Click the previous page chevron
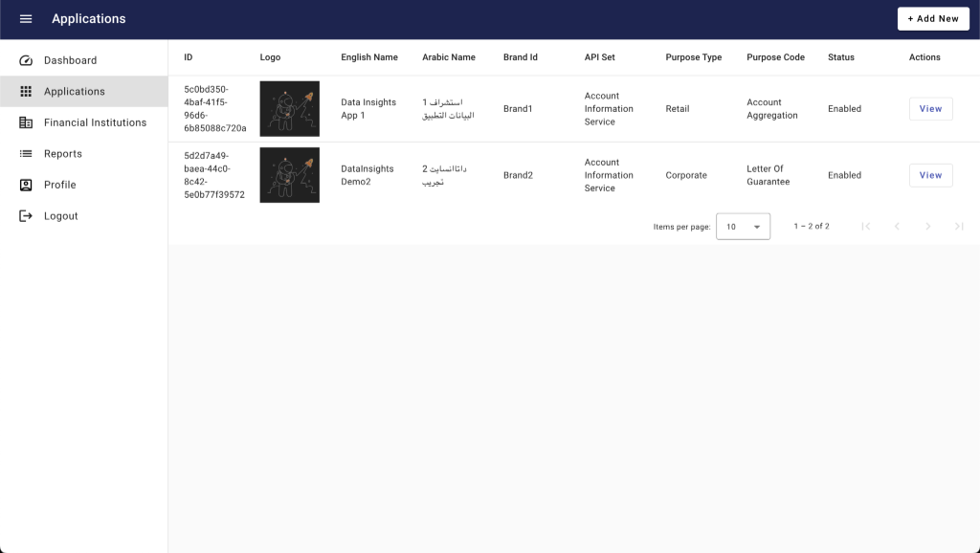 point(897,226)
